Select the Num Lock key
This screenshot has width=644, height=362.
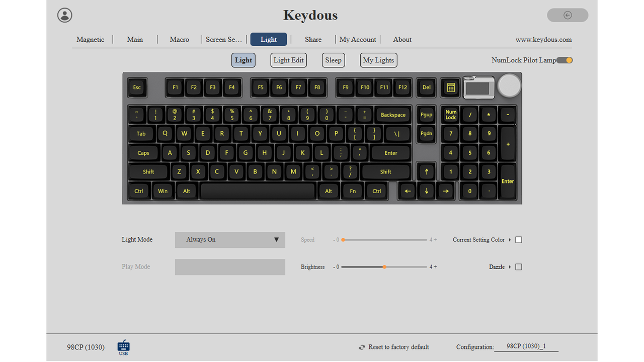pos(451,115)
